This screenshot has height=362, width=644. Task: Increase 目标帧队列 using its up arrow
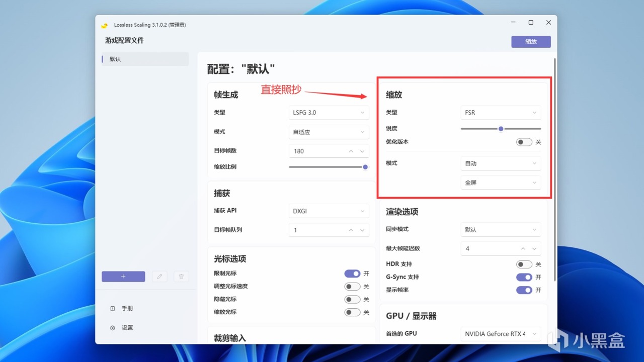[351, 230]
